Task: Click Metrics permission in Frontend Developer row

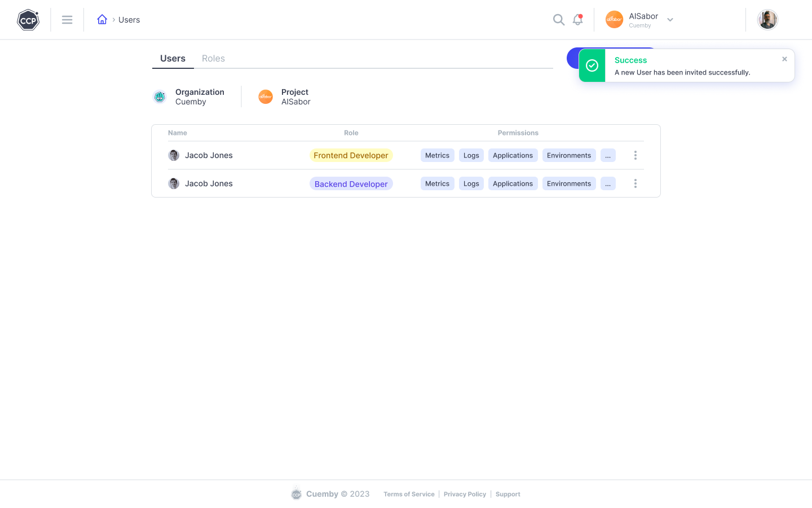Action: pos(437,155)
